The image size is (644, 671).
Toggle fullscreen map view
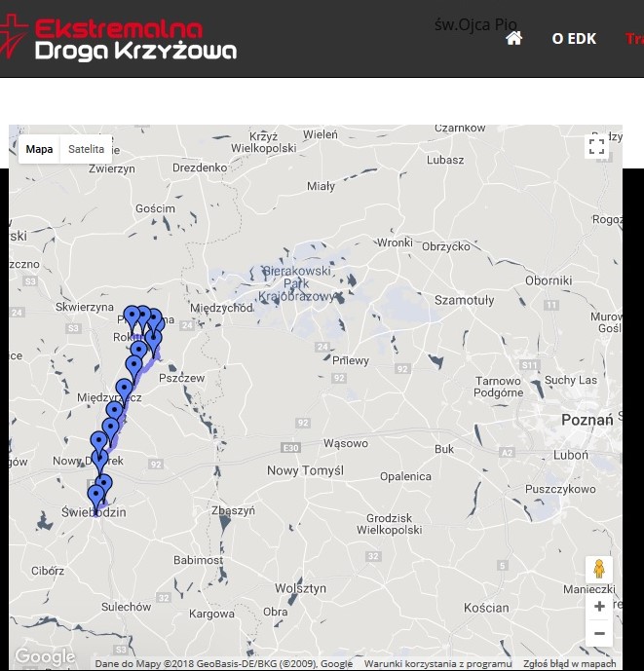[597, 146]
